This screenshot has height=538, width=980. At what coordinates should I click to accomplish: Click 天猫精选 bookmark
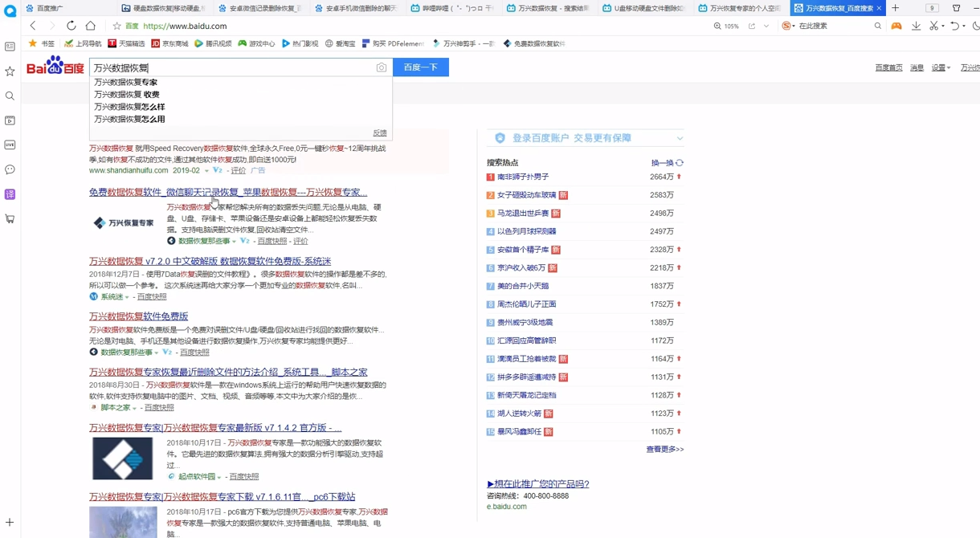[126, 43]
